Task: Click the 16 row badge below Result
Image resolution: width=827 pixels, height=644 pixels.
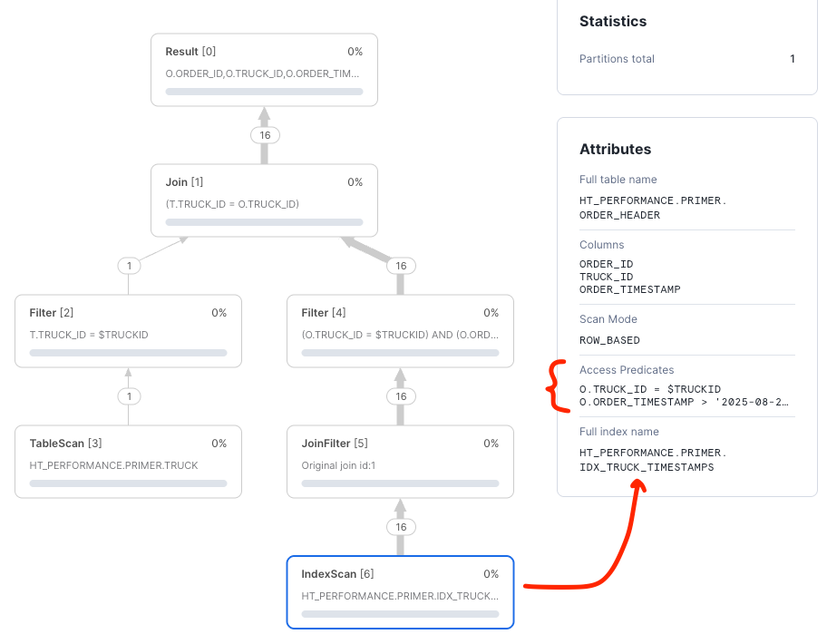Action: [x=265, y=135]
